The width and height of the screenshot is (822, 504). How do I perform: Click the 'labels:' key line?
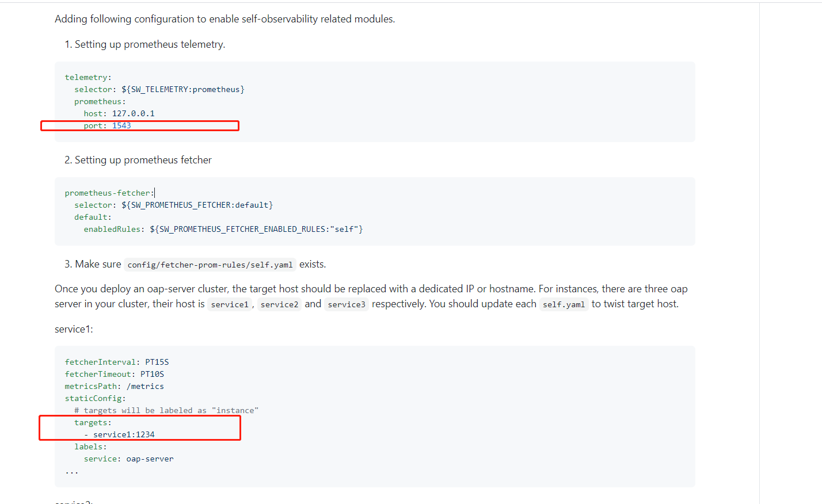point(90,446)
